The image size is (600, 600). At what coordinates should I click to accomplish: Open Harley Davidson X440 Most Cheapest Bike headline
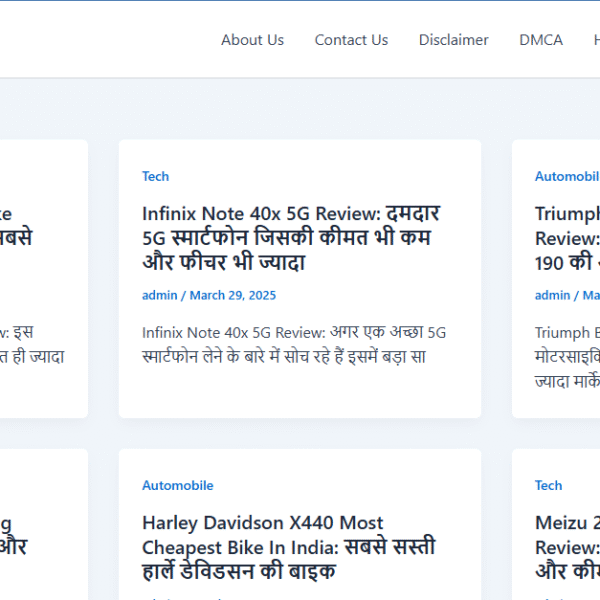[x=289, y=547]
